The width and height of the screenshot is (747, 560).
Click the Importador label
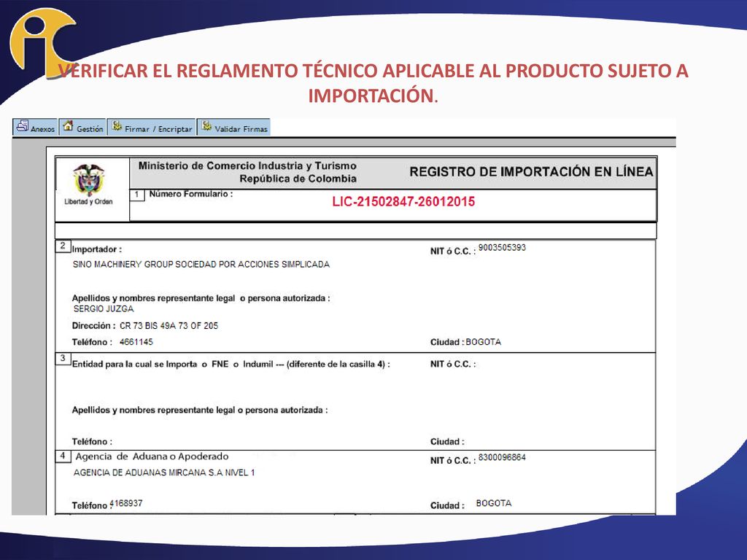97,249
